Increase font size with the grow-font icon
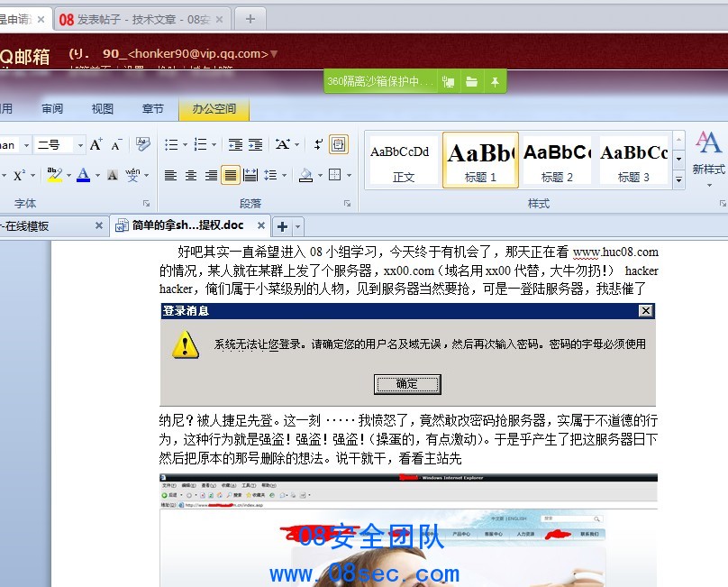 (96, 144)
